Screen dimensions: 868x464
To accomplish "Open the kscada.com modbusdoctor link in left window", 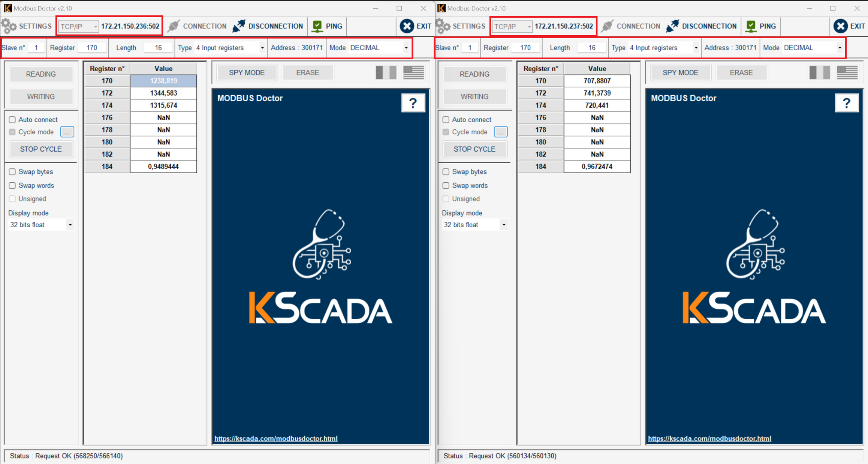I will (276, 438).
